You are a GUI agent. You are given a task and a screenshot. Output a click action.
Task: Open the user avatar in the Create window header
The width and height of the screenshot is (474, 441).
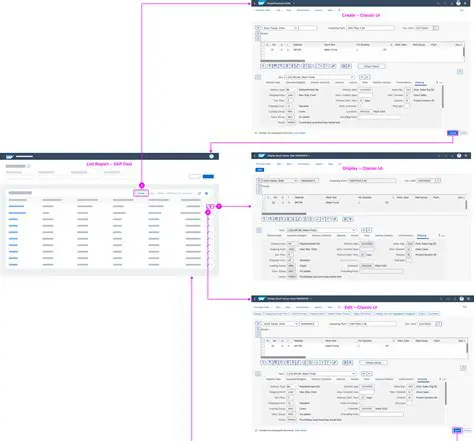(x=458, y=3)
